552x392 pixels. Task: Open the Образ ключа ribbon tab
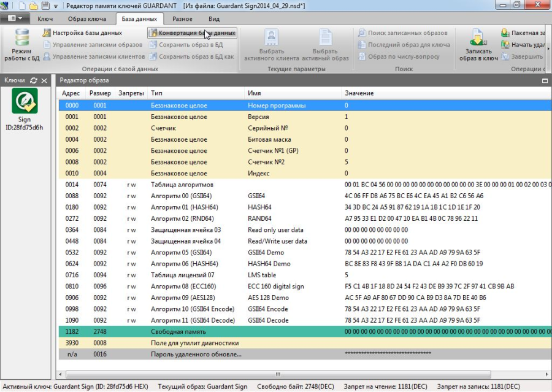click(86, 19)
